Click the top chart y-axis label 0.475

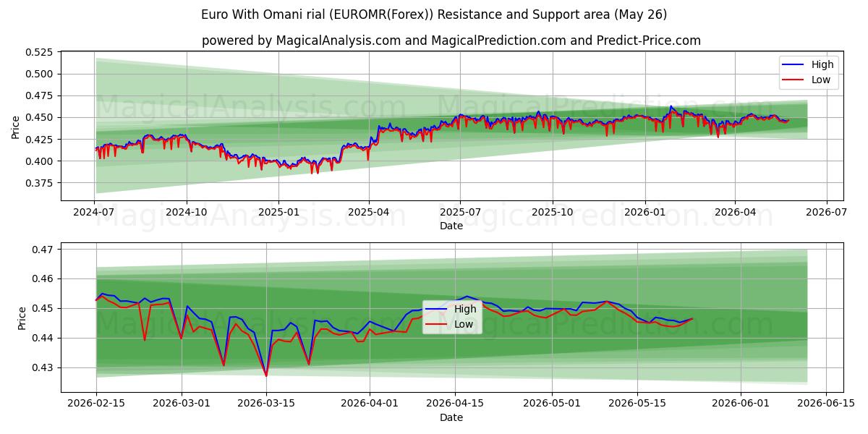[x=39, y=95]
